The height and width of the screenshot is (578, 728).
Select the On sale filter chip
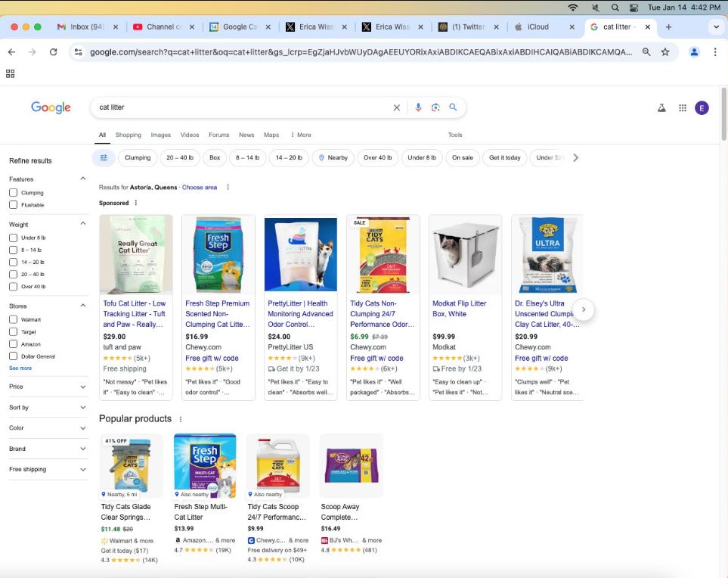pos(463,158)
